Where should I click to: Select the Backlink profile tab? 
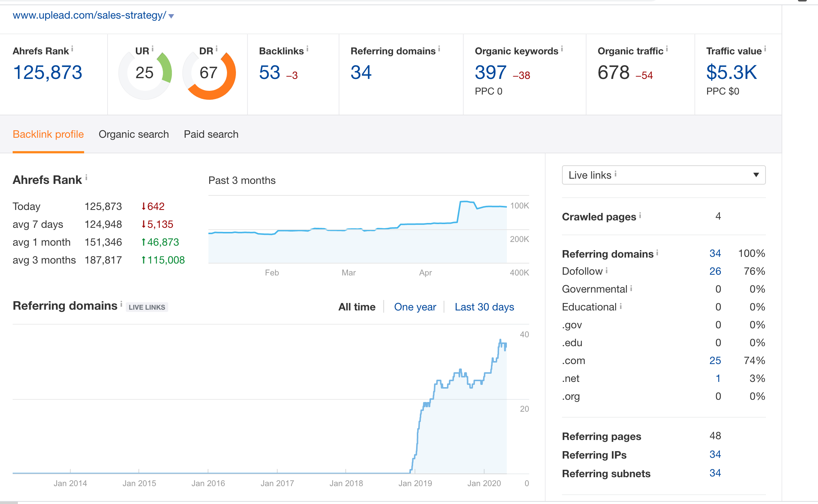pos(48,134)
